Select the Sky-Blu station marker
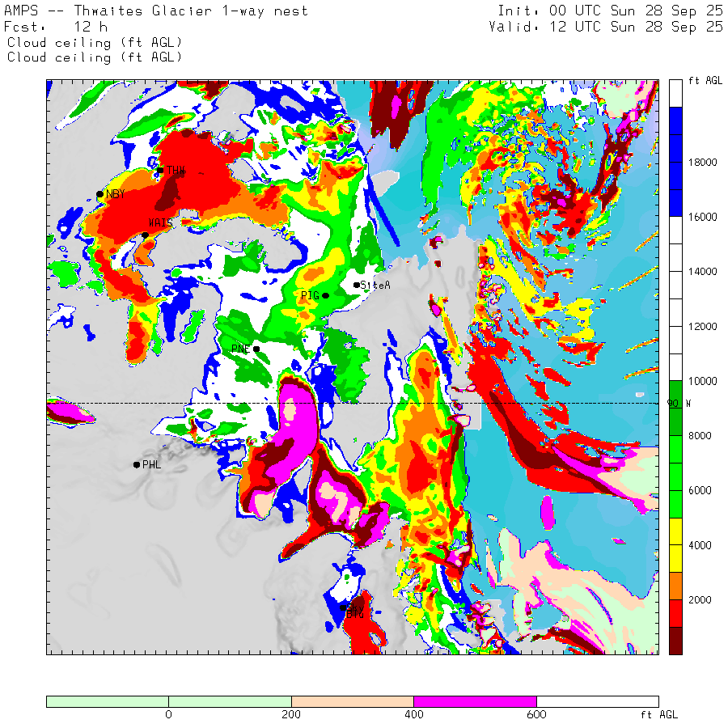The width and height of the screenshot is (728, 728). click(x=343, y=607)
